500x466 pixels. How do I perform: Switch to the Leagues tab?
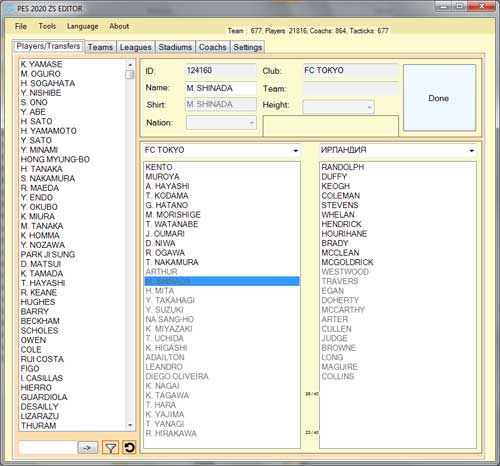point(135,47)
